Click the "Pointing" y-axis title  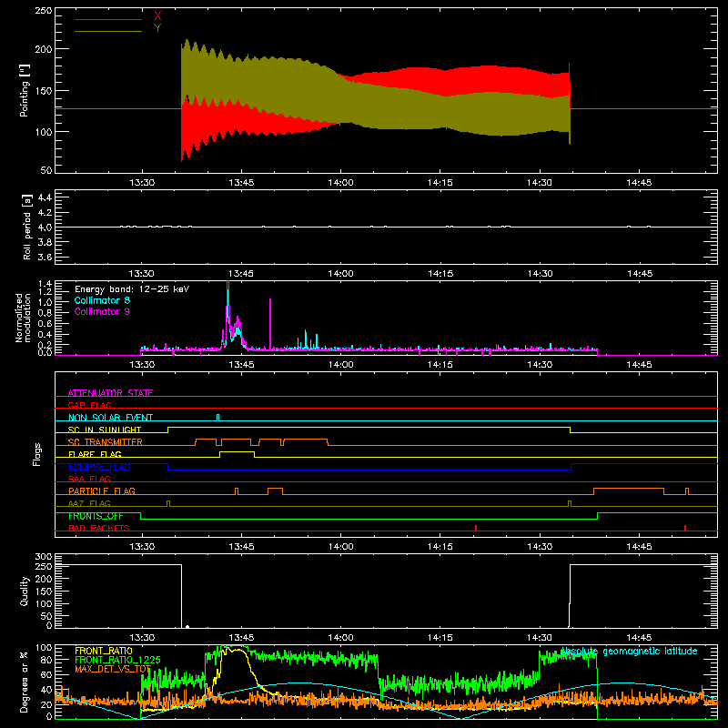(25, 90)
